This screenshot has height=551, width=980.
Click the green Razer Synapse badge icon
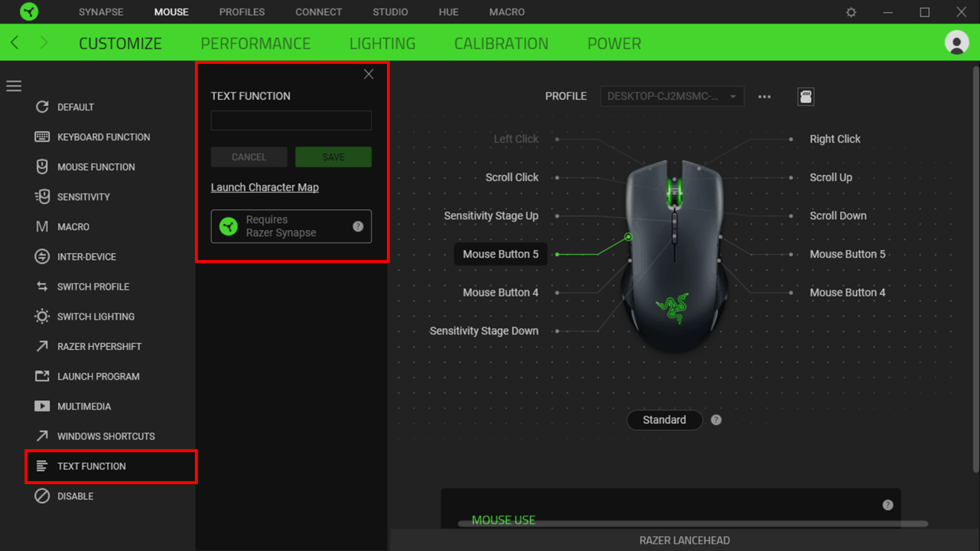pyautogui.click(x=228, y=226)
